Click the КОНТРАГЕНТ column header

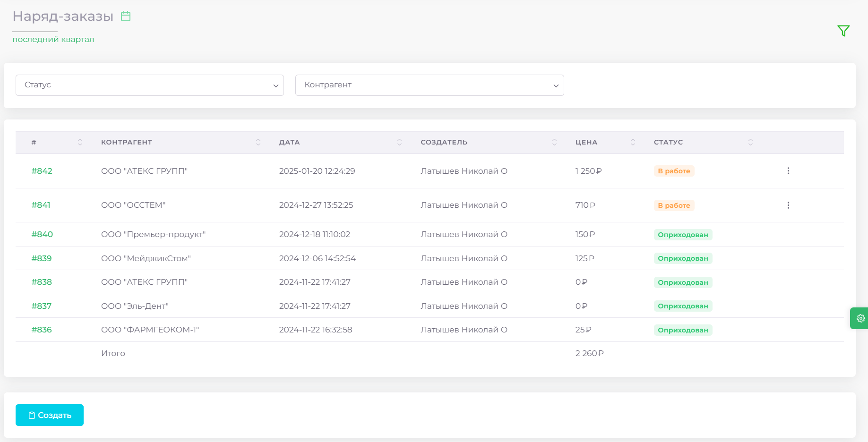[127, 142]
